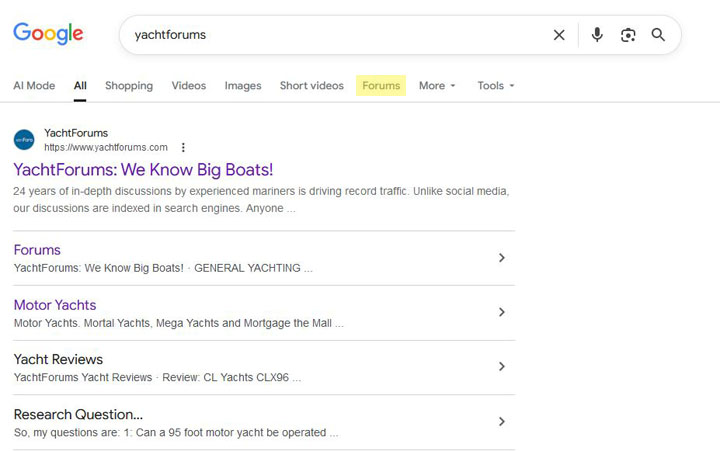
Task: Go to the Videos tab
Action: (188, 86)
